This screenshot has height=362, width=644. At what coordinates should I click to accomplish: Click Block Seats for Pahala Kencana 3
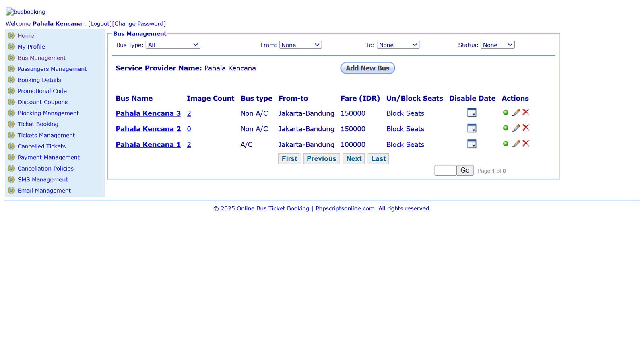click(405, 113)
